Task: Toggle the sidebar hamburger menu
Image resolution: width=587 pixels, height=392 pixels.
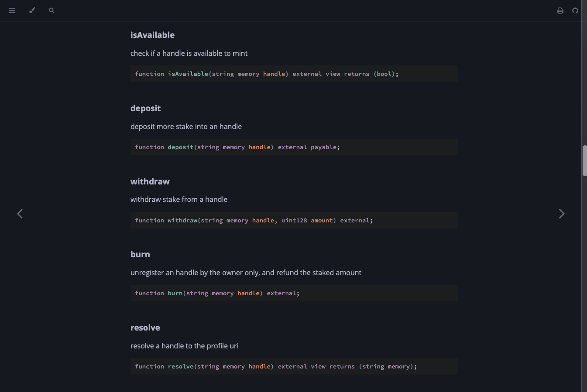Action: point(12,10)
